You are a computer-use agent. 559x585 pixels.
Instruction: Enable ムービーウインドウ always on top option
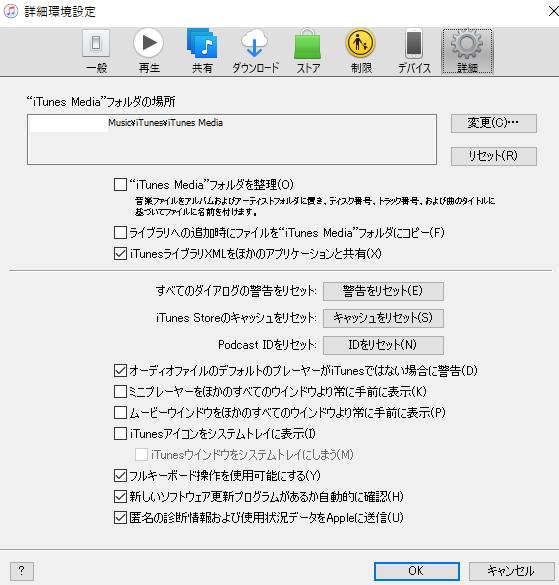[x=120, y=413]
